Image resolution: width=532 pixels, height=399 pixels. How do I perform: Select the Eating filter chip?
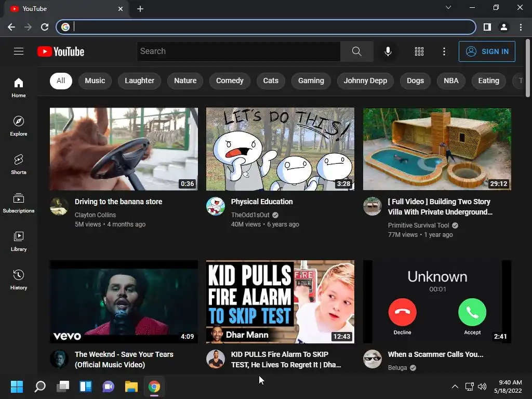coord(488,81)
